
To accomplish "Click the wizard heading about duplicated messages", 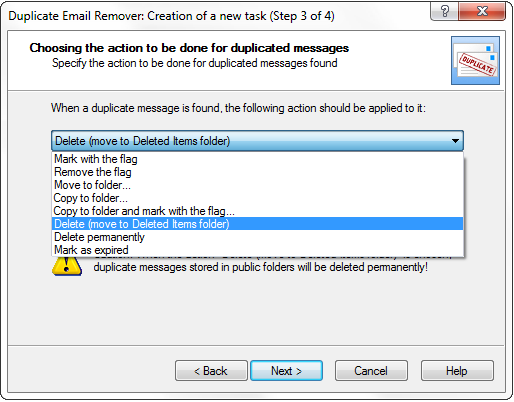I will [189, 48].
